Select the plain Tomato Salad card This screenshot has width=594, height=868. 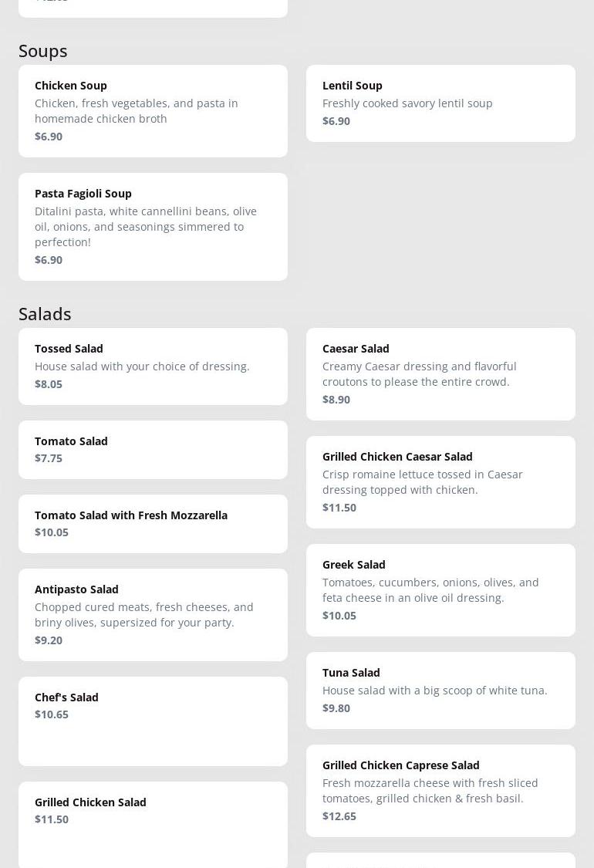click(x=153, y=449)
